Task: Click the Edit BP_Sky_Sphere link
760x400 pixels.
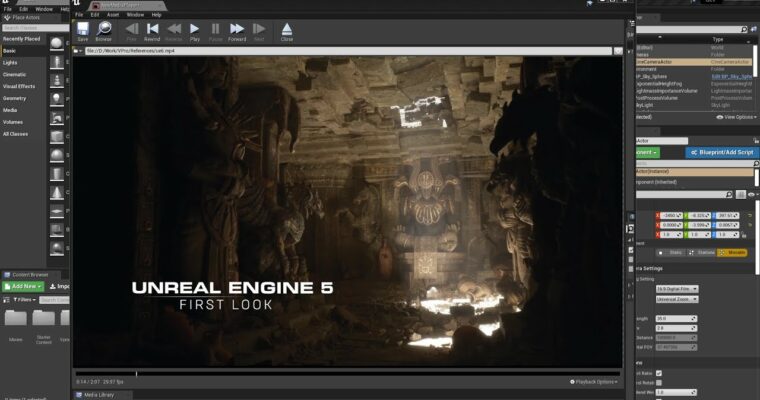Action: pos(731,77)
